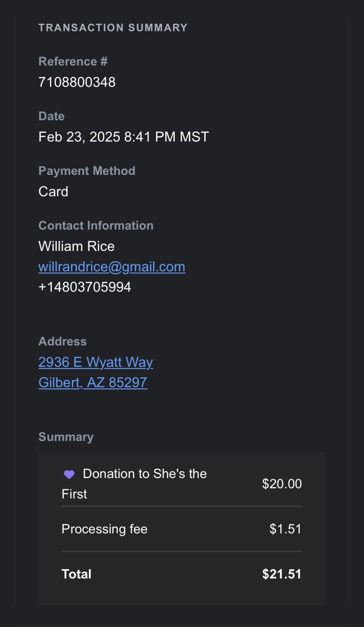Click the Reference # field label
Viewport: 364px width, 627px height.
tap(73, 61)
